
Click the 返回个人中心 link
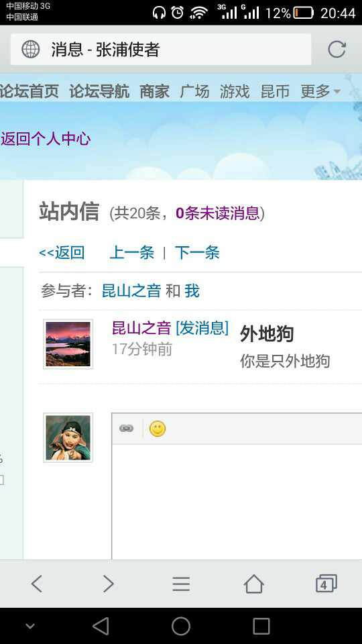point(46,139)
